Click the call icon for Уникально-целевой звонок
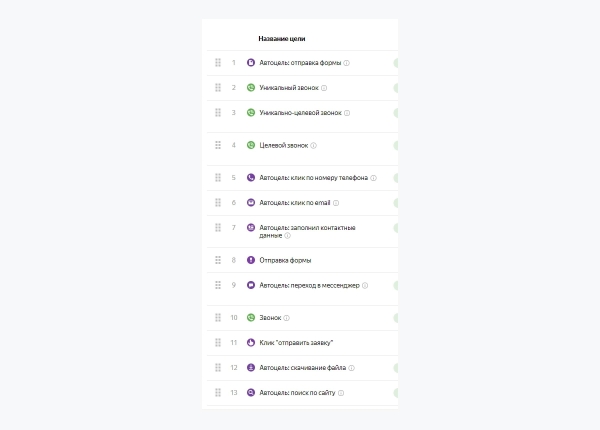Screen dimensions: 600x430 pos(251,113)
